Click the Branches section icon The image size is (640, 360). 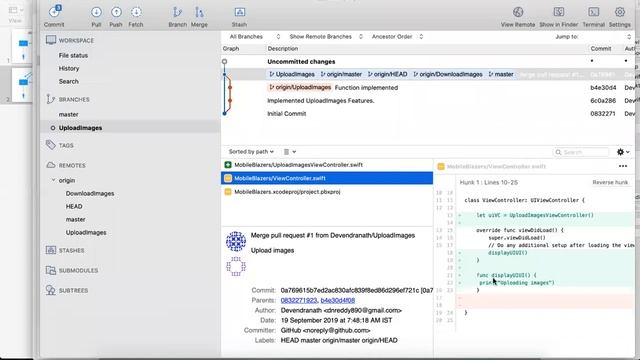51,99
